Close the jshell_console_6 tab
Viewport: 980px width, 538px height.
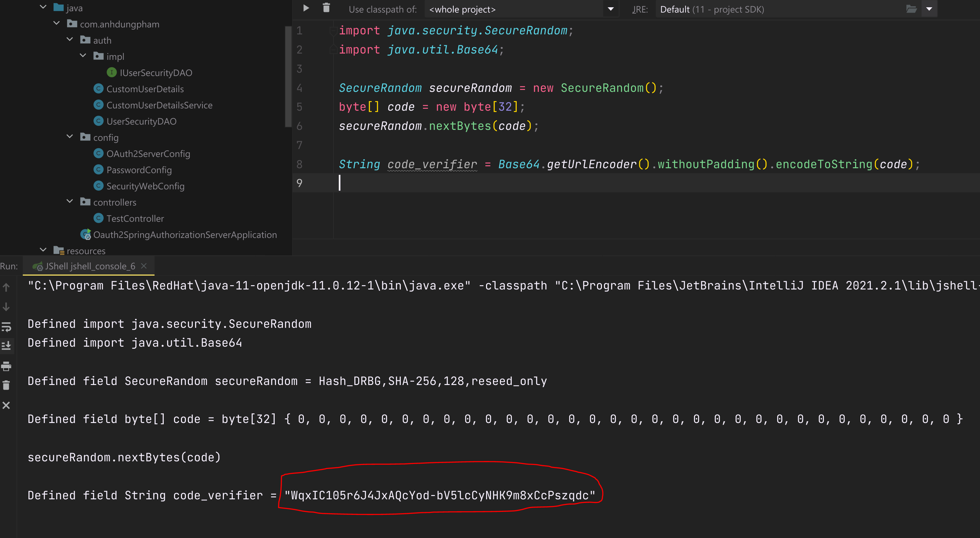[x=144, y=266]
